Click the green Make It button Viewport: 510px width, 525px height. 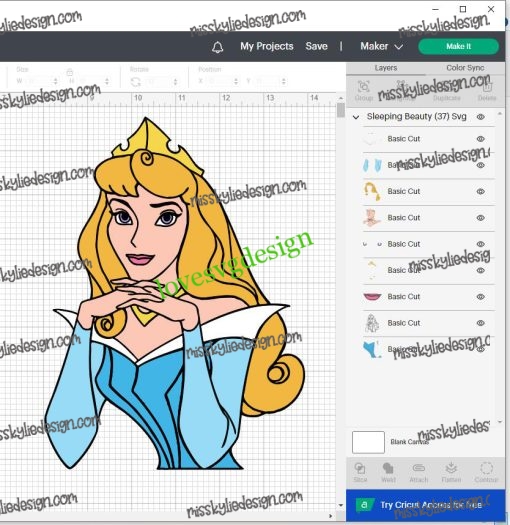[458, 46]
